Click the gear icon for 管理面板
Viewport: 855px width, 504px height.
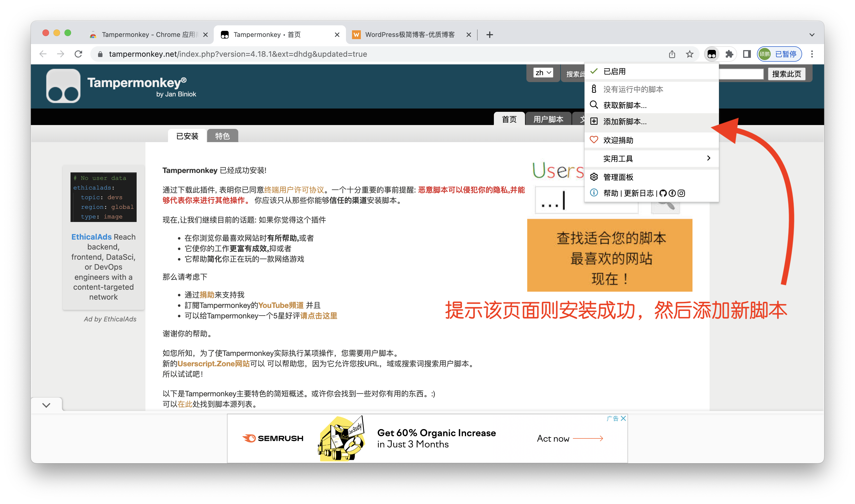coord(594,177)
